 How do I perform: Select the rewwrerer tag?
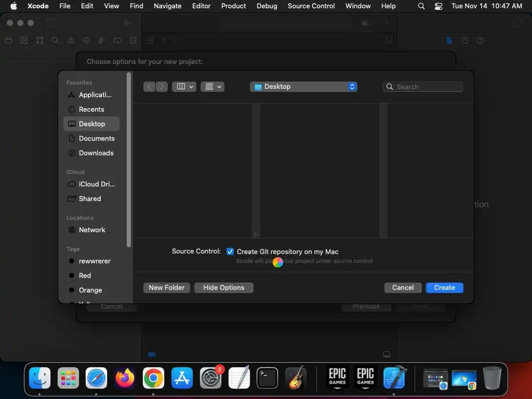click(91, 261)
